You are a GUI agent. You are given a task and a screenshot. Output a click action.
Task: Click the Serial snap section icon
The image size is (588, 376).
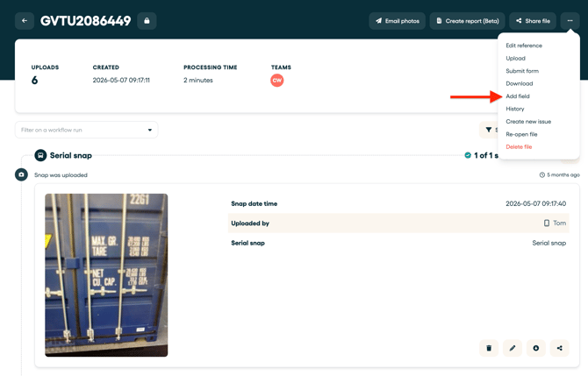[40, 155]
